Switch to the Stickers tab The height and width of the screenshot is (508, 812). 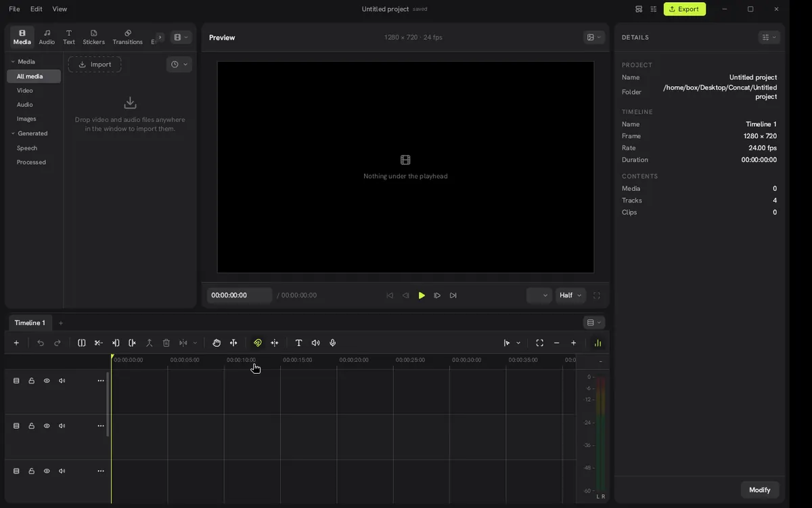click(94, 37)
